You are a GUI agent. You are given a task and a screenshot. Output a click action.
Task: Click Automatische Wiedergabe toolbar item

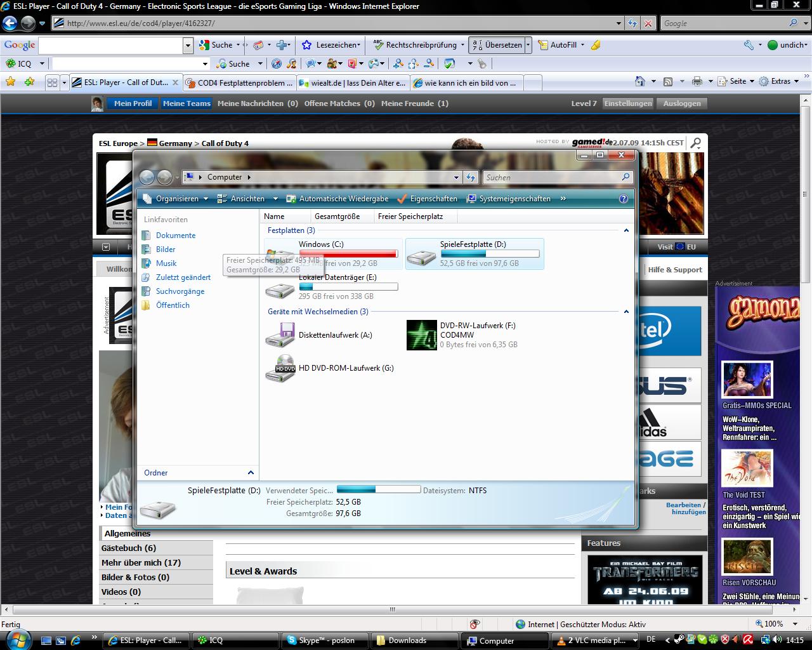pos(337,199)
